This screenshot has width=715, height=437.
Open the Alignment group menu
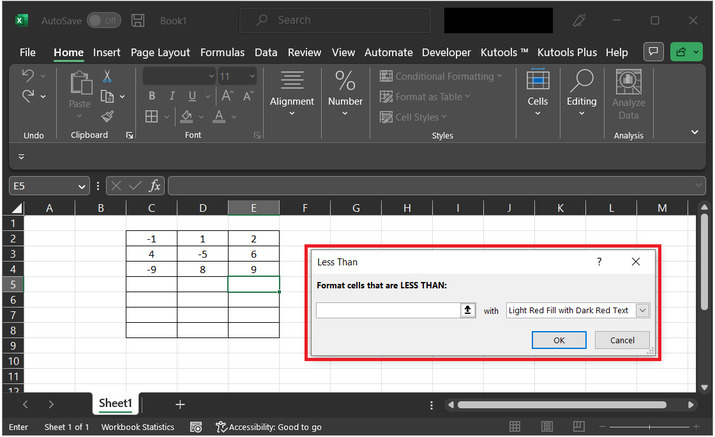pos(292,93)
